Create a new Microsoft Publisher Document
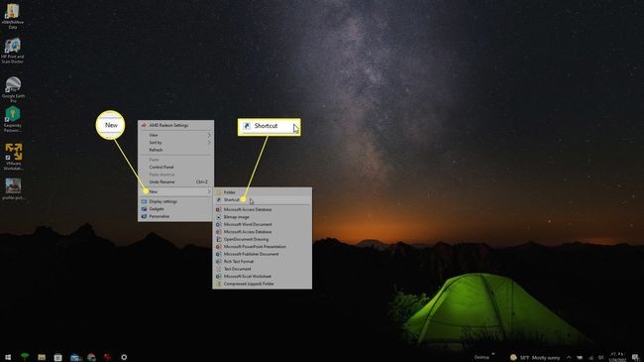The image size is (644, 362). click(x=262, y=254)
